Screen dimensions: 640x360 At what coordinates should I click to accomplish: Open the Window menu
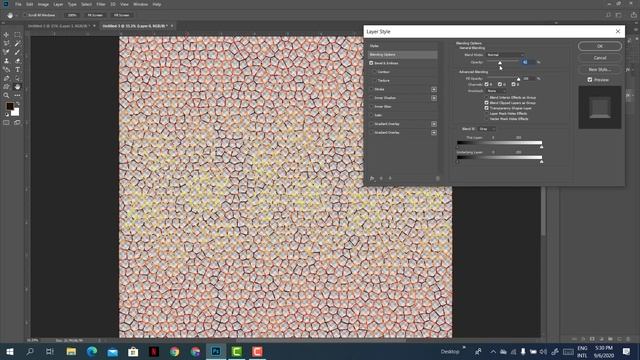140,4
